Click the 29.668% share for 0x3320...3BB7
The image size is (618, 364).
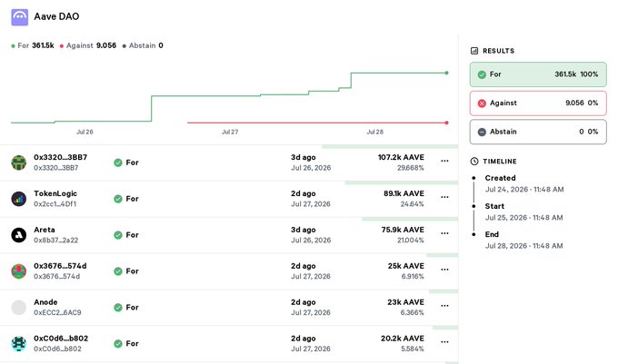[x=410, y=168]
